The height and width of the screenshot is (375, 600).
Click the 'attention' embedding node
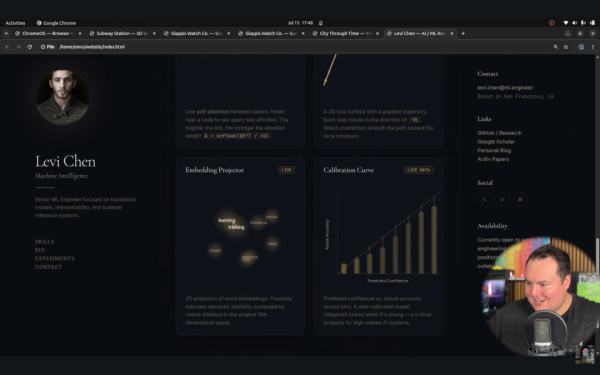point(249,257)
